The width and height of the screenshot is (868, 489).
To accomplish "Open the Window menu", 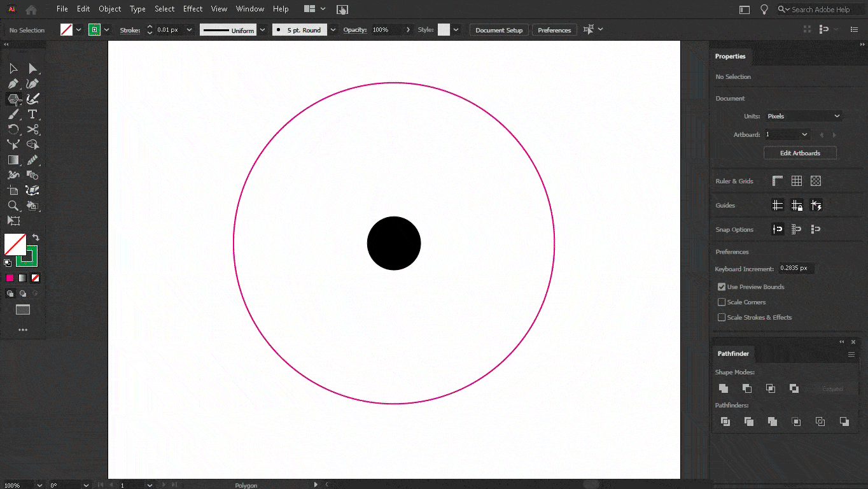I will coord(250,10).
